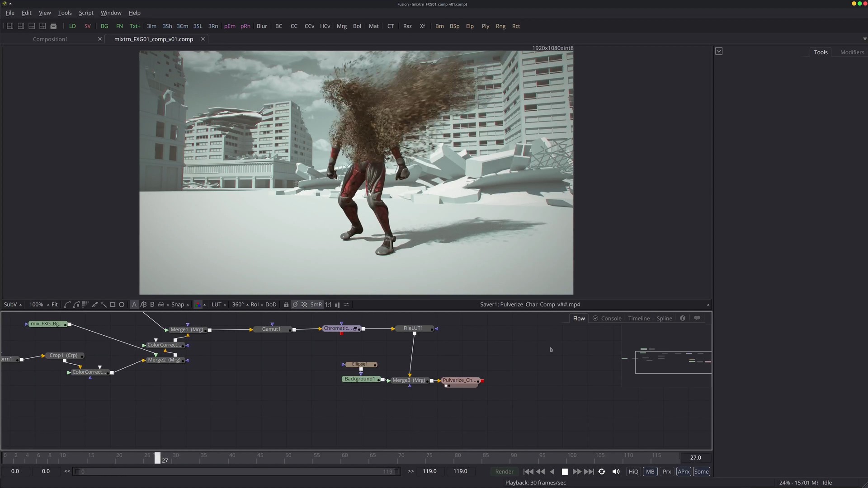Open the SubV viewer dropdown
868x488 pixels.
(x=12, y=304)
